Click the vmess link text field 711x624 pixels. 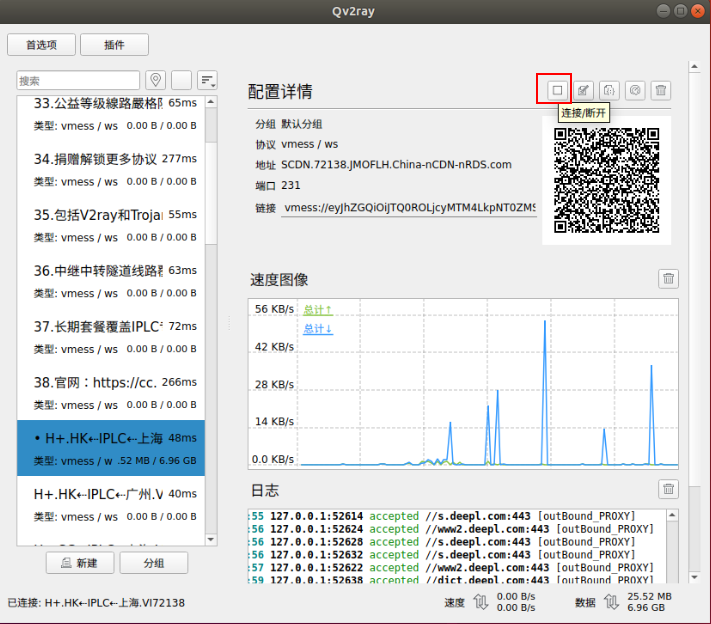point(409,207)
